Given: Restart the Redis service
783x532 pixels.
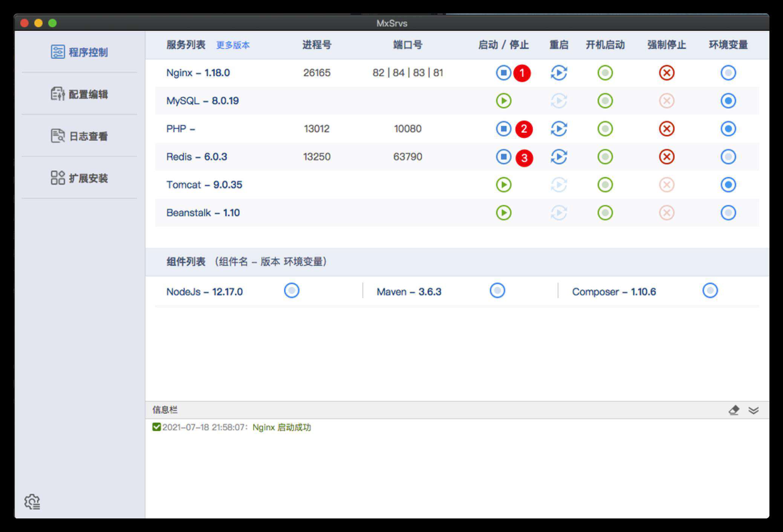Looking at the screenshot, I should 559,157.
